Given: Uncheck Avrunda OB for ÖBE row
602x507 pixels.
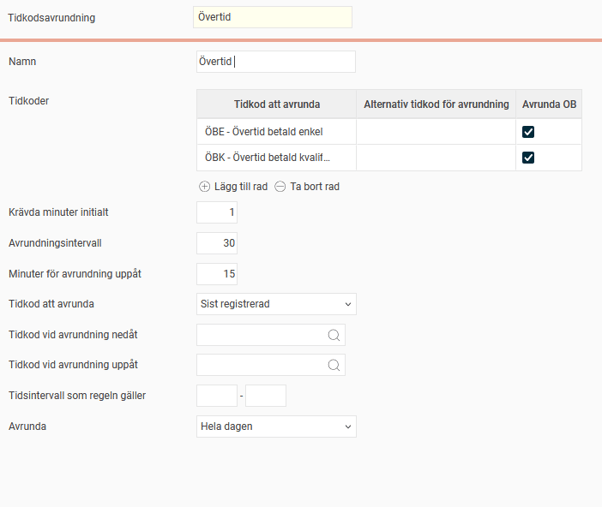Looking at the screenshot, I should [528, 131].
